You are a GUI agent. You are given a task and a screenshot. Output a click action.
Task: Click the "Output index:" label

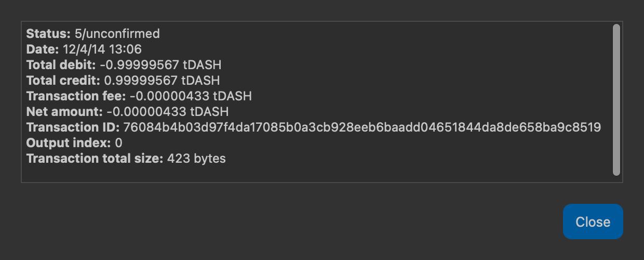pos(69,143)
